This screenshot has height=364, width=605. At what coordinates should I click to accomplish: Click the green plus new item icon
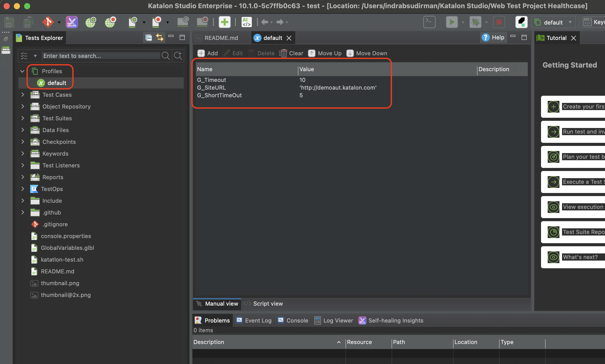(224, 22)
